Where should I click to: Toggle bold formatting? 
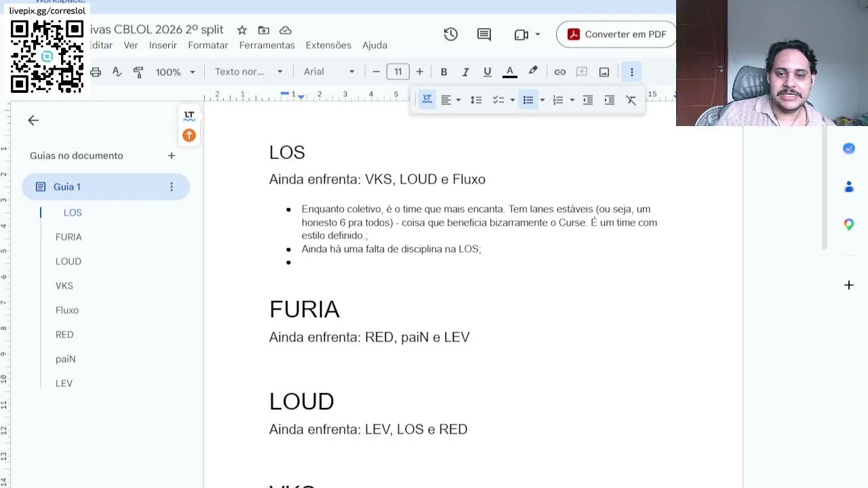click(443, 72)
